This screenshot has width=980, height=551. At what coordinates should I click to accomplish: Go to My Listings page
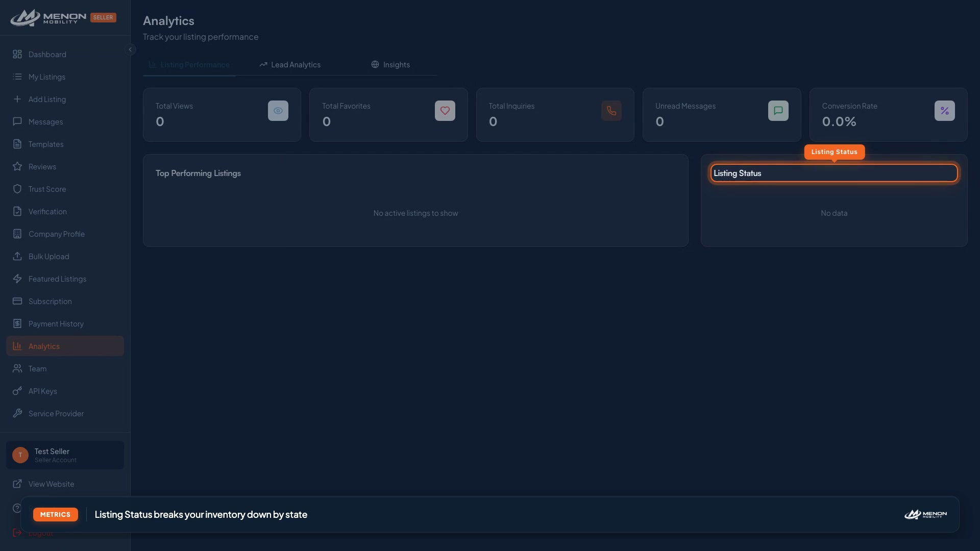[x=65, y=77]
